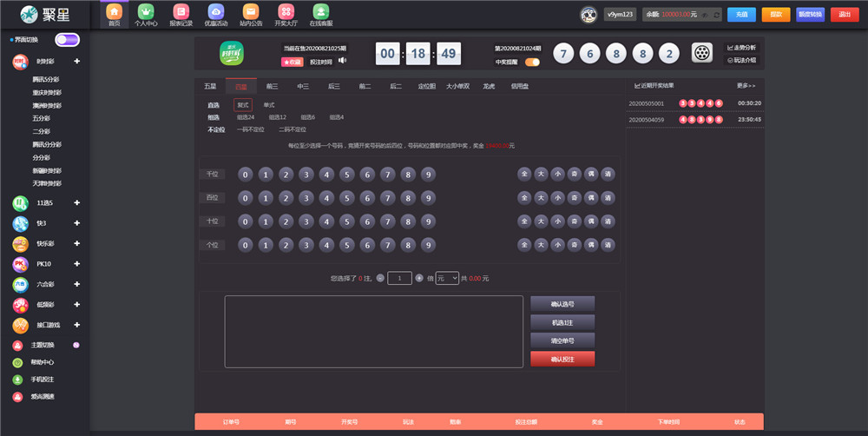Expand the 11选5 game category

76,203
